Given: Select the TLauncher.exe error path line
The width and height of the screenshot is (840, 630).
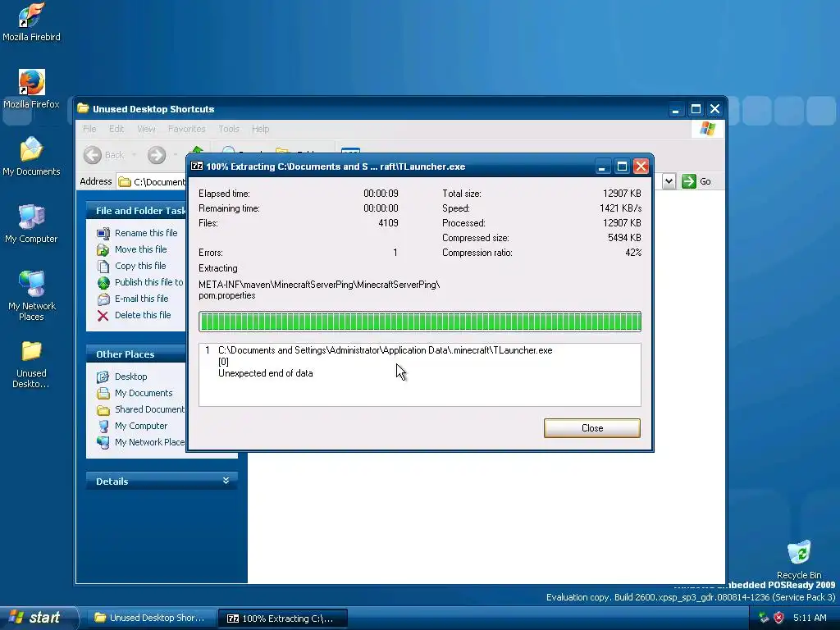Looking at the screenshot, I should coord(386,350).
